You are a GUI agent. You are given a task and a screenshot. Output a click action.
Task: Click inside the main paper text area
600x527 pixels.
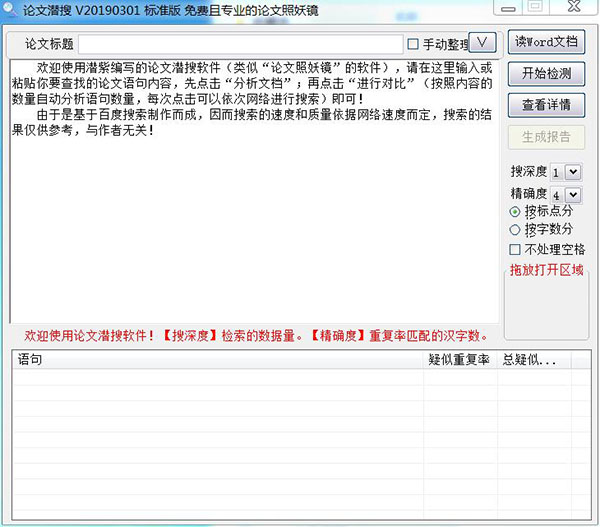(x=254, y=191)
